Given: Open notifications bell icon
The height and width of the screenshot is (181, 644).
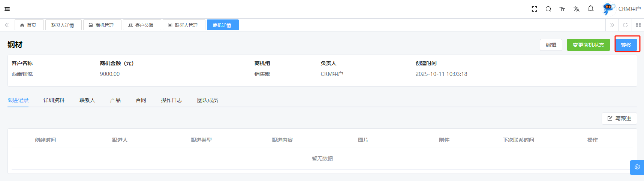Looking at the screenshot, I should coord(591,9).
